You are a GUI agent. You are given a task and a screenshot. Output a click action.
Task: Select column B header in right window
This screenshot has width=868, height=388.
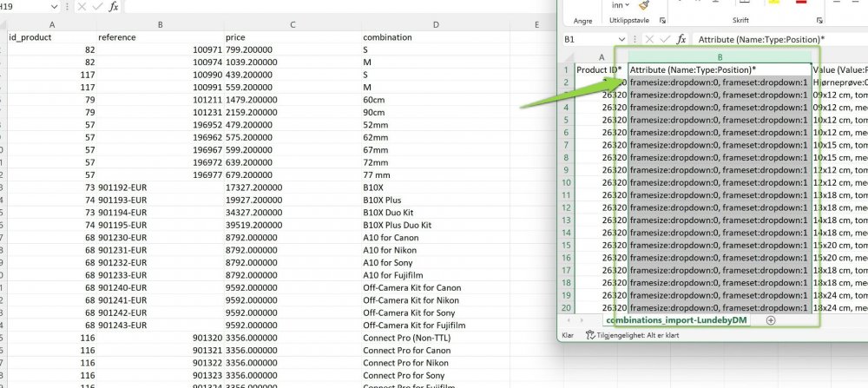pyautogui.click(x=720, y=57)
